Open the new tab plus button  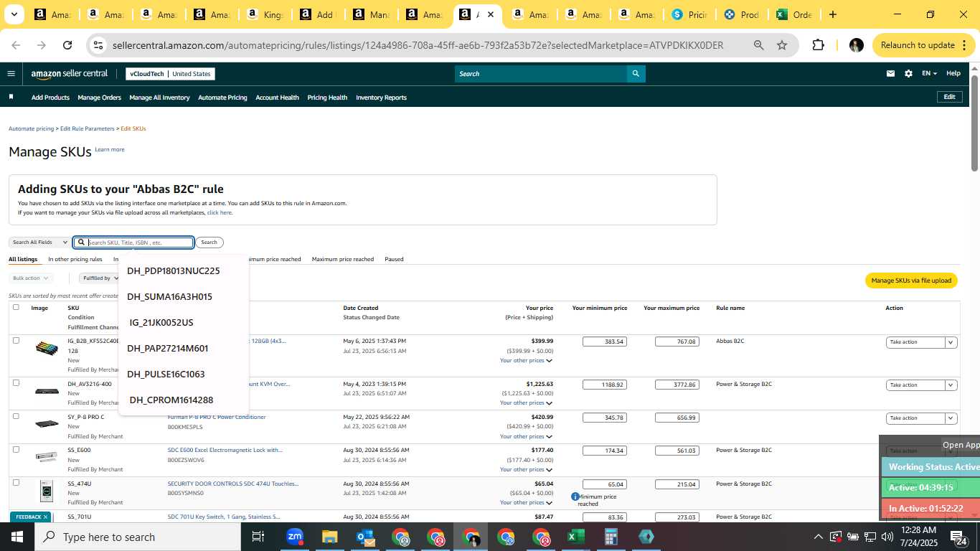tap(832, 14)
